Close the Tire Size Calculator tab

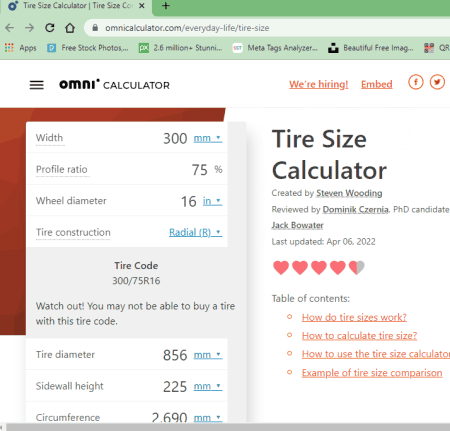click(x=142, y=6)
